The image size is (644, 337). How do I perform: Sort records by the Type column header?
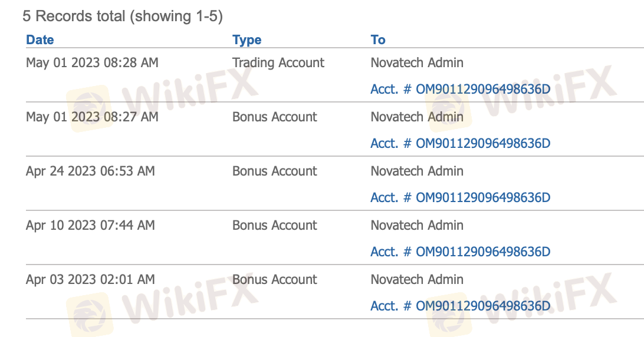[247, 40]
